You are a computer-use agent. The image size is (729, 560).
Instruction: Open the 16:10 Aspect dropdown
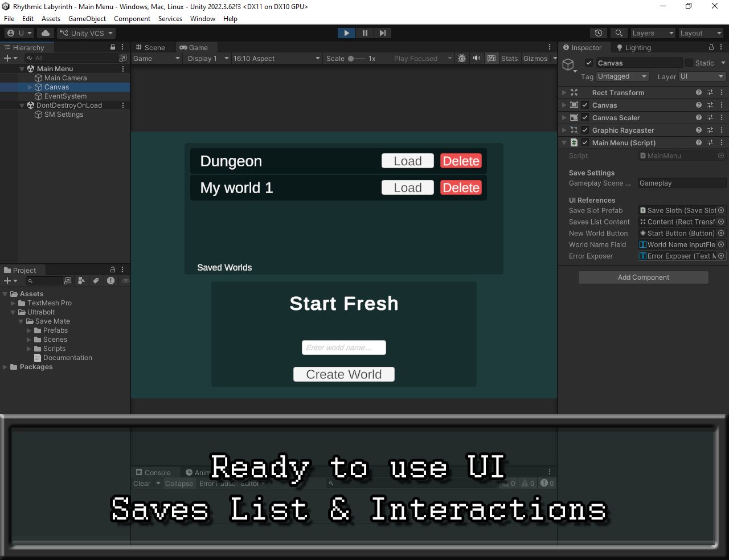click(x=276, y=59)
